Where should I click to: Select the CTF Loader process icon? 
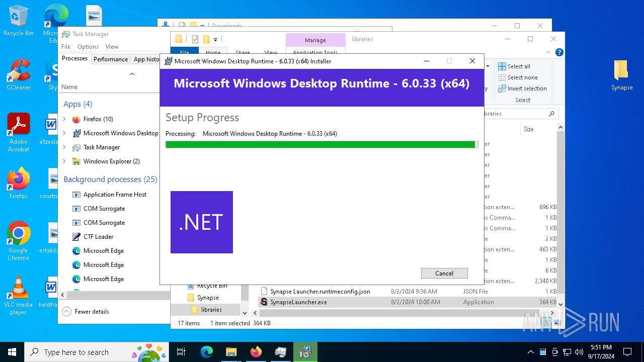[x=76, y=237]
